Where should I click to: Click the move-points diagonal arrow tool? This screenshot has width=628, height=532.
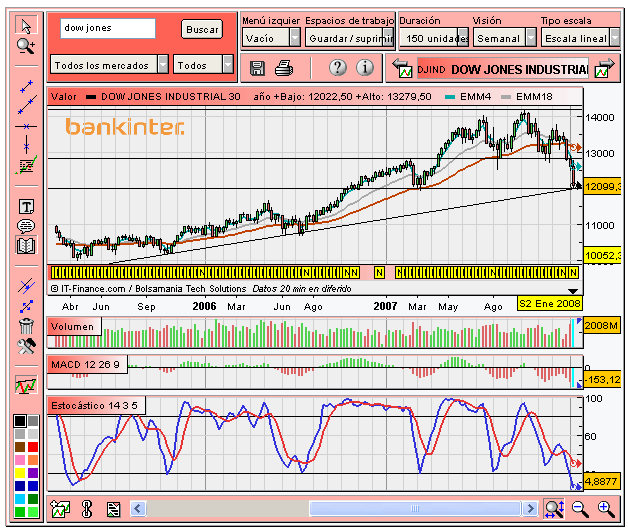(26, 306)
